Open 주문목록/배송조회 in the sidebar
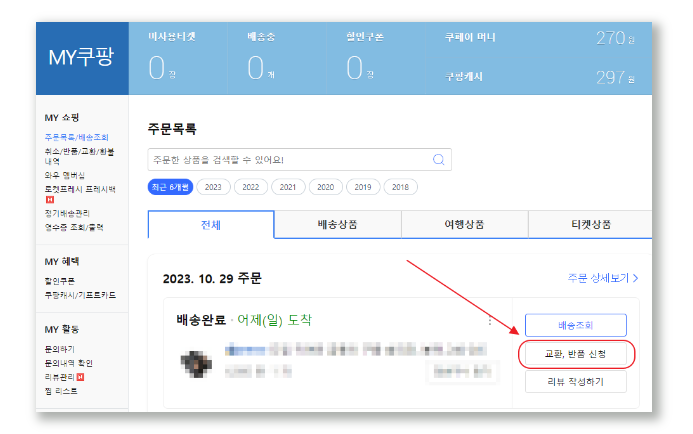Viewport: 693px width, 434px height. (x=76, y=137)
